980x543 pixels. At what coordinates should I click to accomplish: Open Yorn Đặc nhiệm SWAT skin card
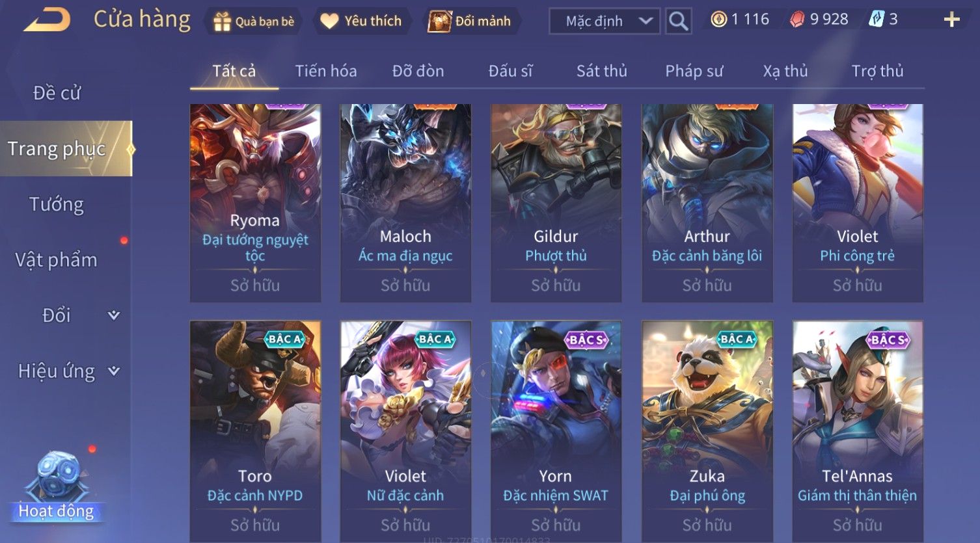click(x=556, y=432)
